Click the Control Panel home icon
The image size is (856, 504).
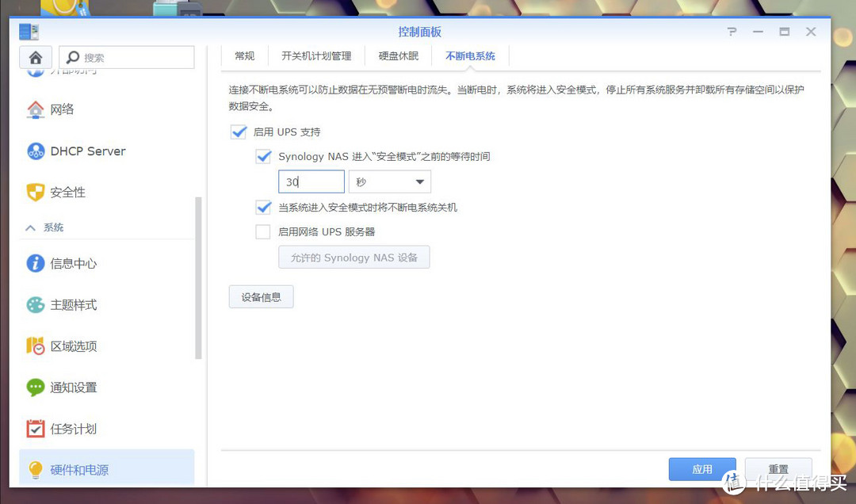pyautogui.click(x=36, y=57)
